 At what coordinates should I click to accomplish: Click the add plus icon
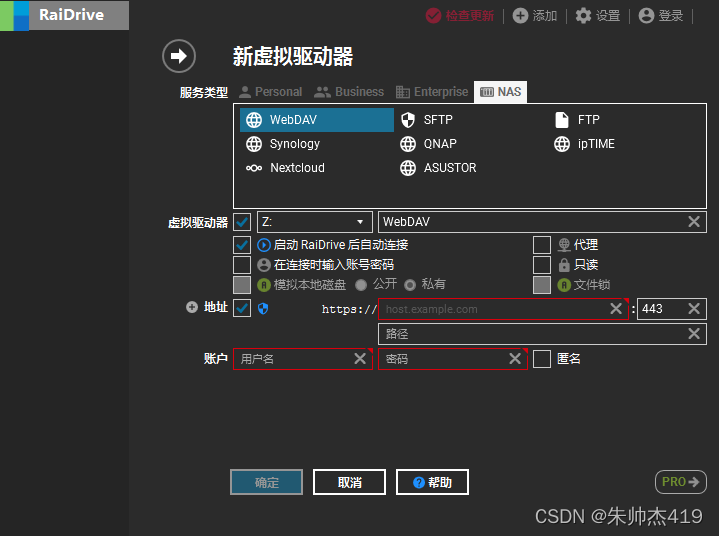point(520,16)
